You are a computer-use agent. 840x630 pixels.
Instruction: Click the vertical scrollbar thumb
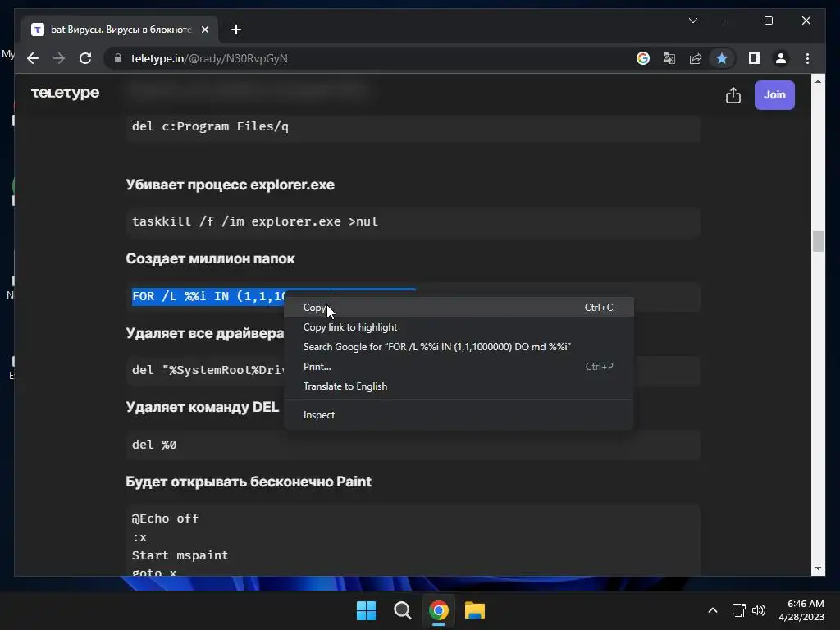coord(818,241)
